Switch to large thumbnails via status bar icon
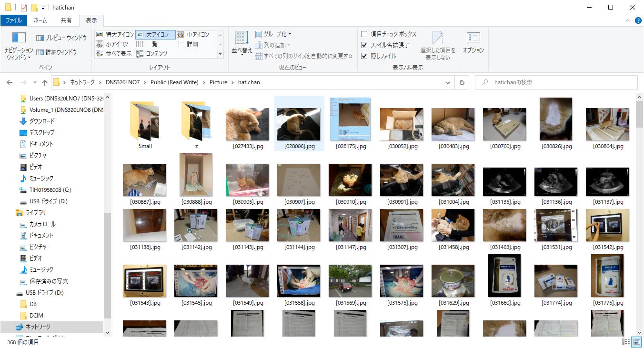The height and width of the screenshot is (348, 644). [x=636, y=342]
